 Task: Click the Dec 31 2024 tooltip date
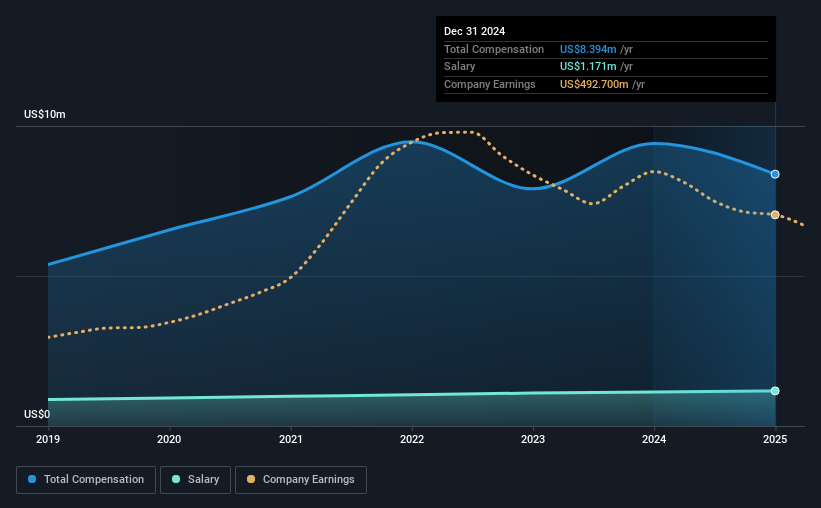tap(474, 31)
